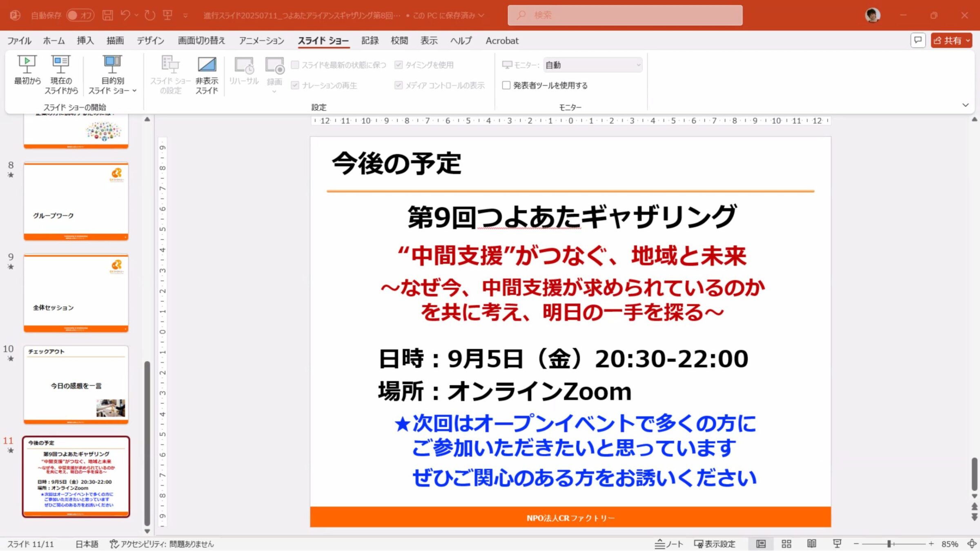Toggle the AutoSave (自動保存) switch
This screenshot has width=980, height=551.
pos(80,16)
